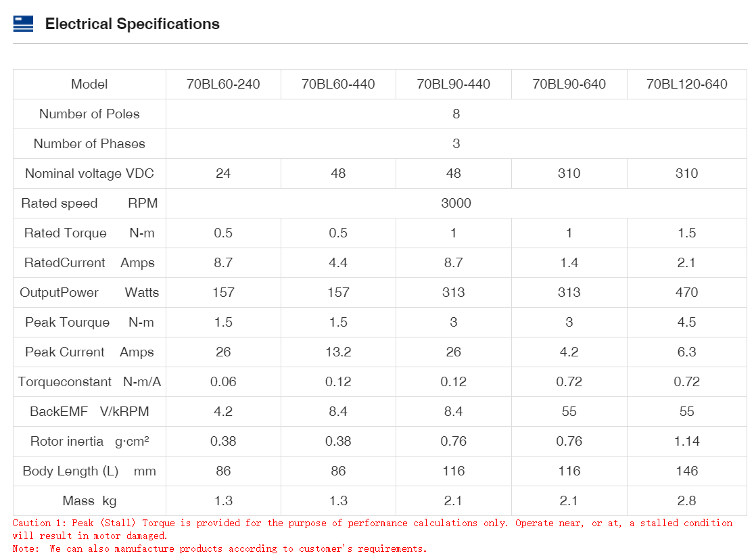Click the 1.14 rotor inertia value
The image size is (754, 560).
686,442
